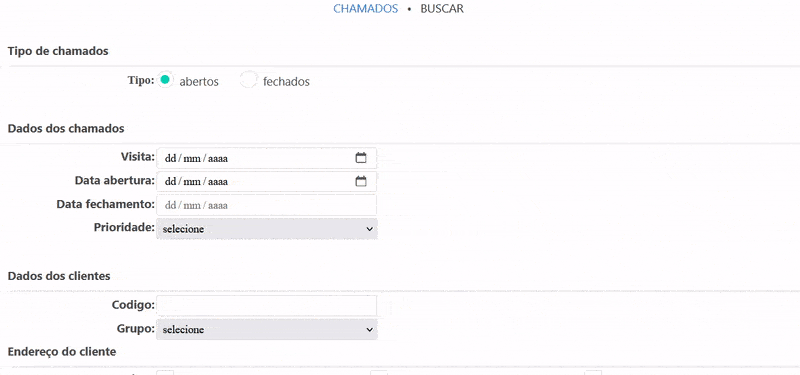Select the year segment of Data abertura
Viewport: 800px width, 375px height.
pos(218,182)
